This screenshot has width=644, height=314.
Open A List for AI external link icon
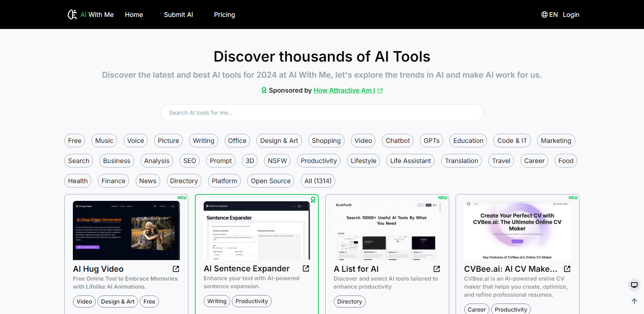tap(437, 269)
